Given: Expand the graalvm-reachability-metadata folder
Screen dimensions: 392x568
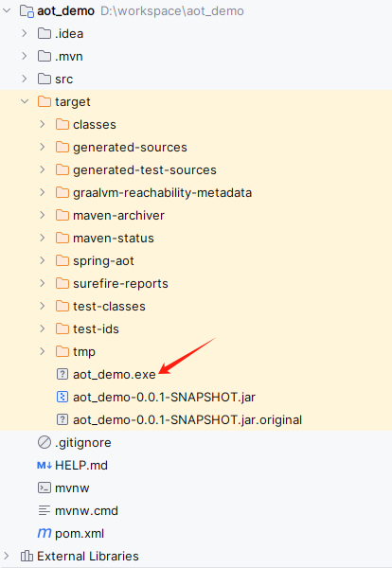Looking at the screenshot, I should (43, 192).
